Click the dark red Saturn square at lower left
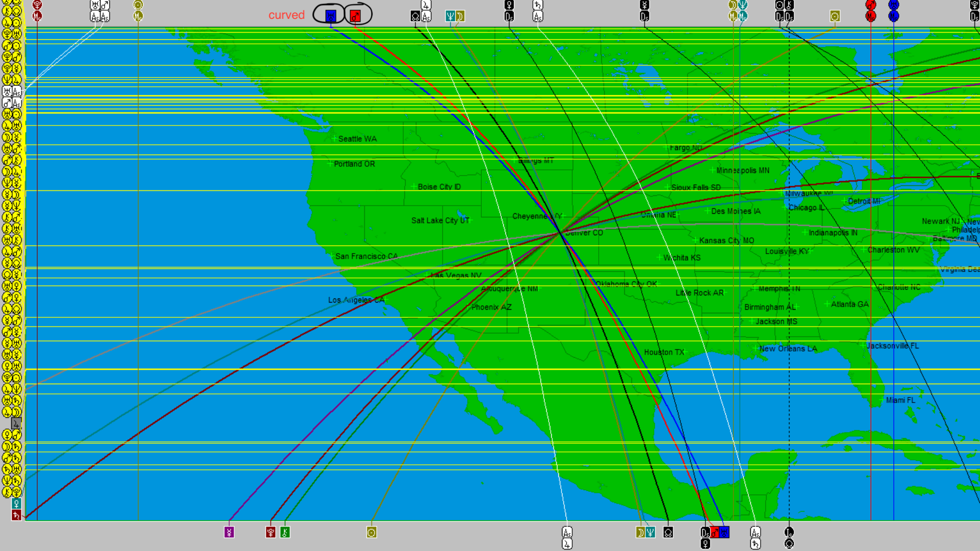 click(16, 515)
